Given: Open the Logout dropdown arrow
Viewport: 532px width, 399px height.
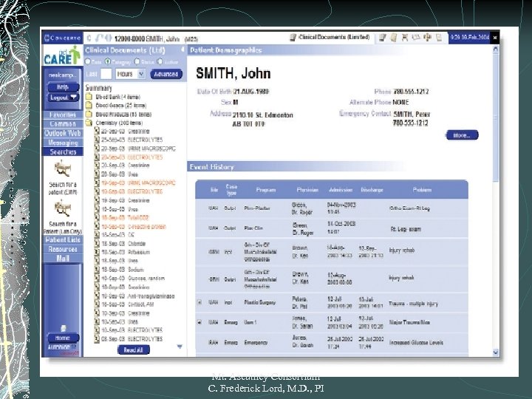Looking at the screenshot, I should tap(73, 97).
